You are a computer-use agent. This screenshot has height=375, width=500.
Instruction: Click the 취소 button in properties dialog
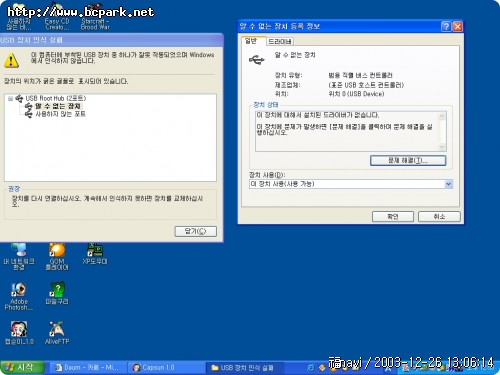click(439, 217)
